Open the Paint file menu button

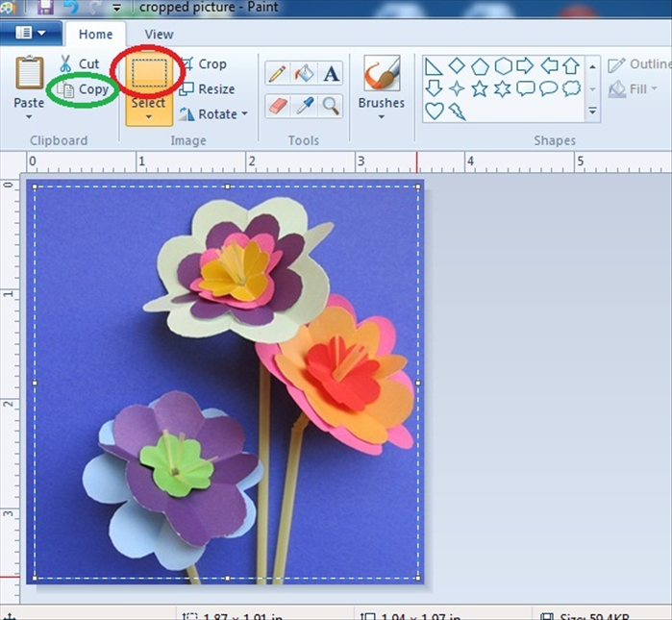tap(31, 33)
